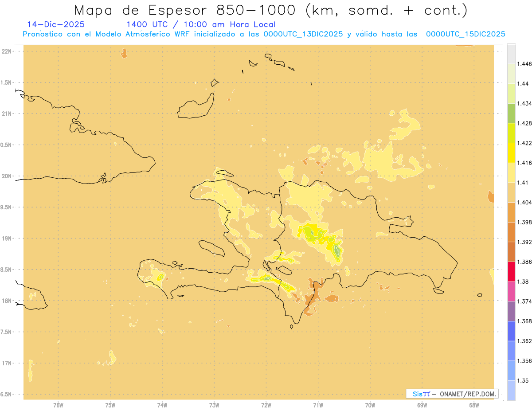Click the 1.386 legend value
The height and width of the screenshot is (411, 532).
coord(525,262)
